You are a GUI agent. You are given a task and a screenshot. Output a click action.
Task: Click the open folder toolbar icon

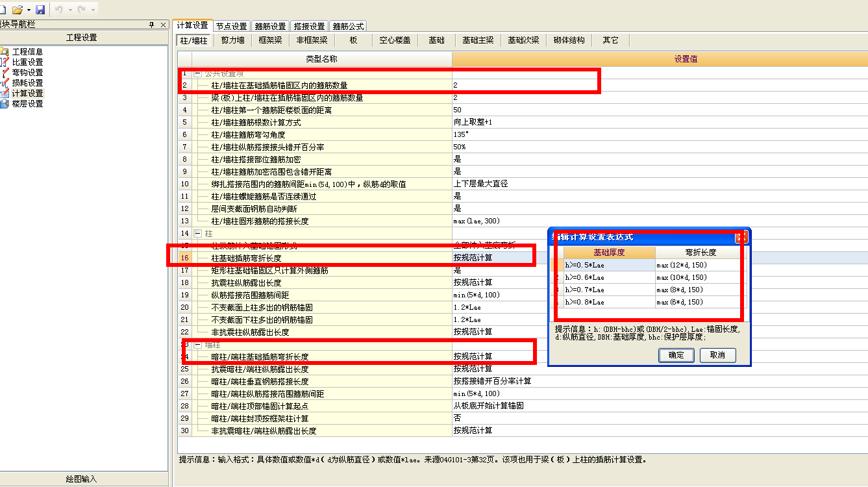[18, 10]
